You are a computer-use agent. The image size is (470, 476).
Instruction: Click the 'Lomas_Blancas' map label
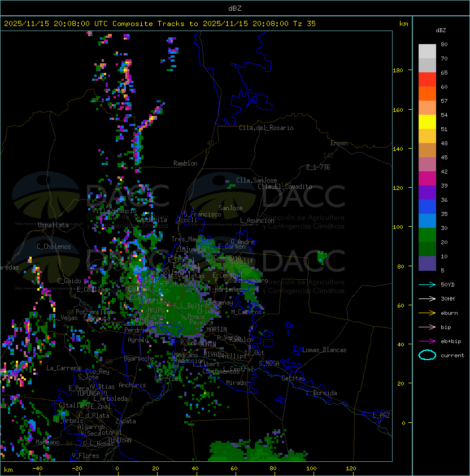[x=324, y=350]
